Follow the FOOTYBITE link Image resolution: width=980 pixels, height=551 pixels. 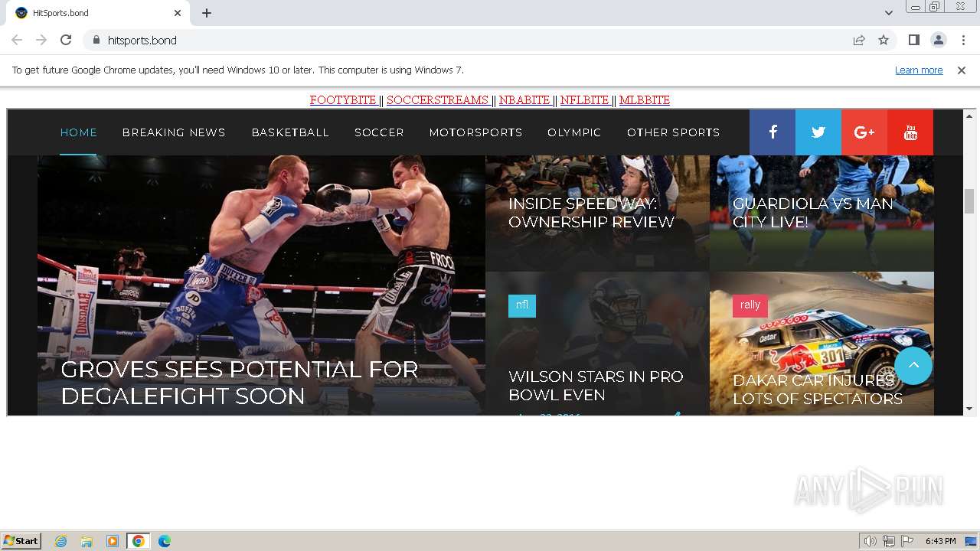tap(344, 100)
